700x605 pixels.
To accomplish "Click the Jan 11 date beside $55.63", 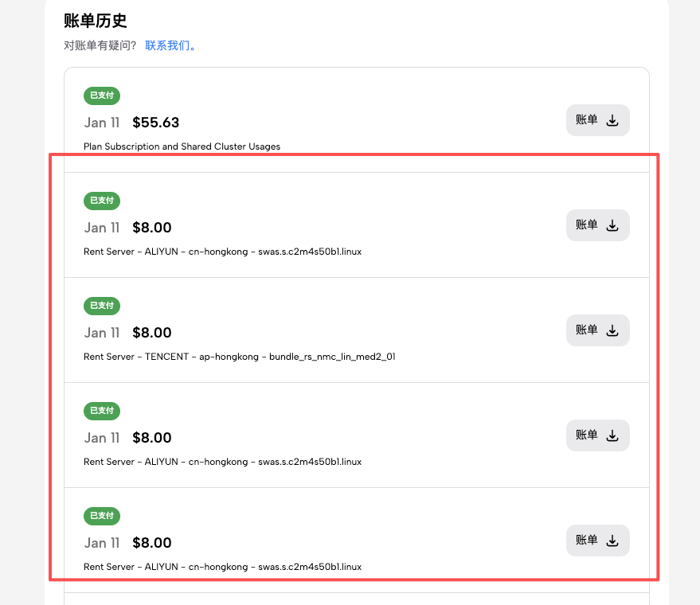I will [102, 123].
